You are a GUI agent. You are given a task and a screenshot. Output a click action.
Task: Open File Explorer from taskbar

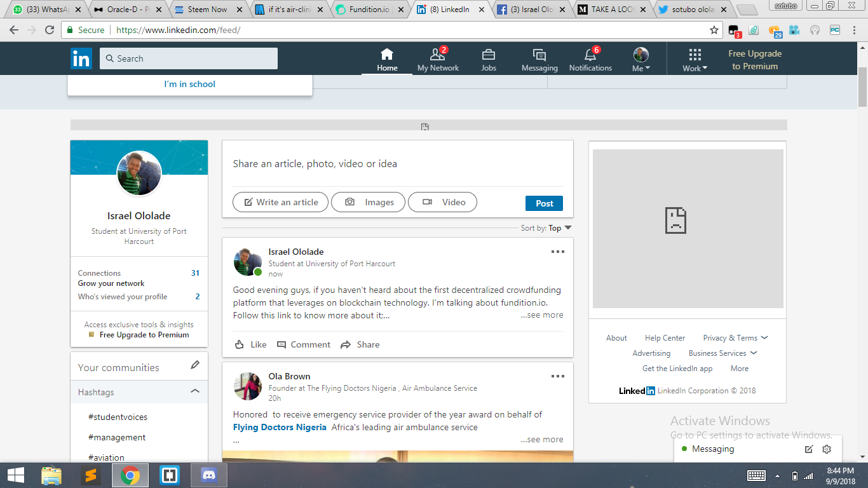point(51,475)
